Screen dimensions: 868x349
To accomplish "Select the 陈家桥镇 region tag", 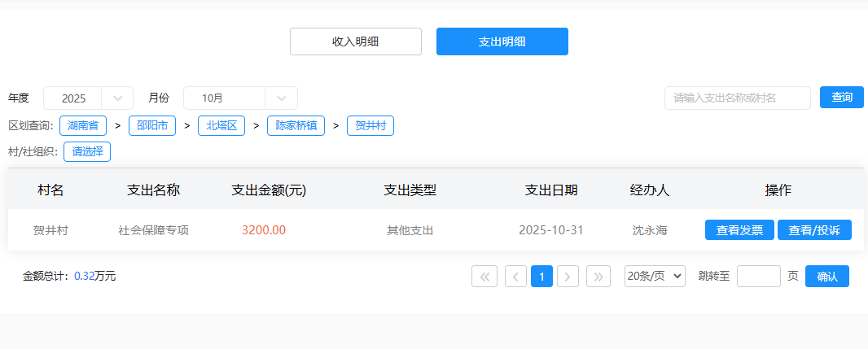I will 296,126.
